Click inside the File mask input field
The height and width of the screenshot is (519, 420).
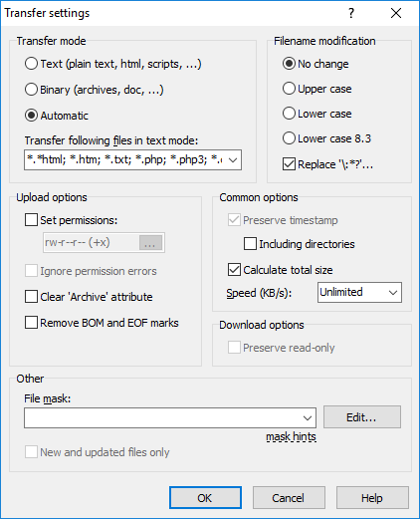click(162, 418)
